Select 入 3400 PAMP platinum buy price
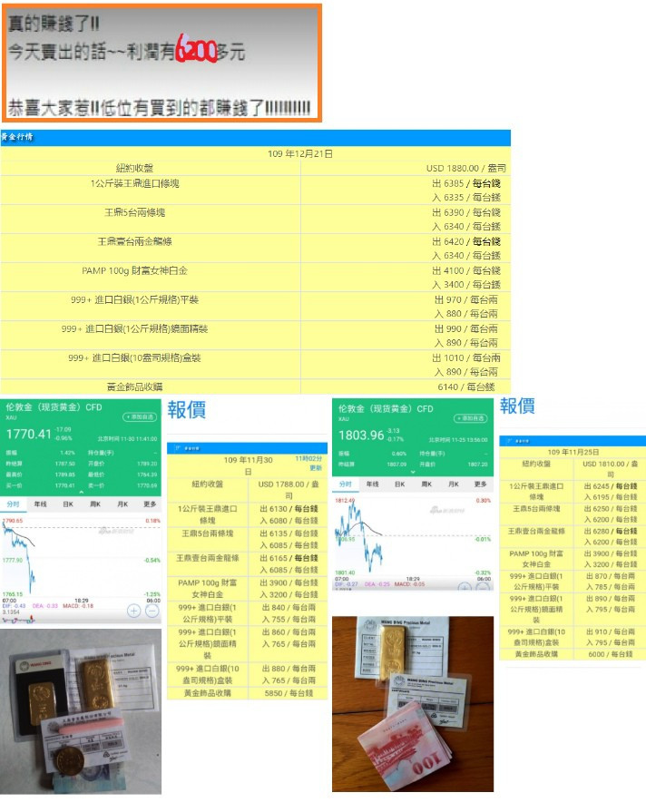 click(466, 284)
